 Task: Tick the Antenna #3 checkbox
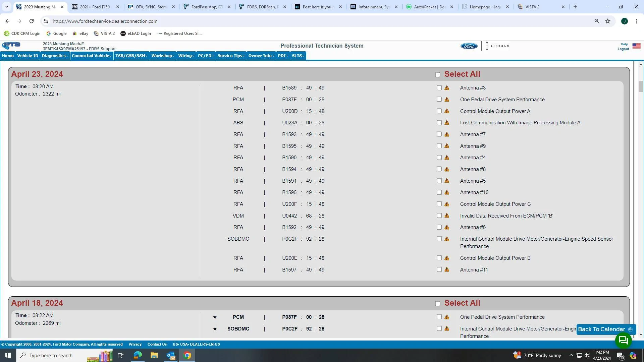pyautogui.click(x=439, y=88)
